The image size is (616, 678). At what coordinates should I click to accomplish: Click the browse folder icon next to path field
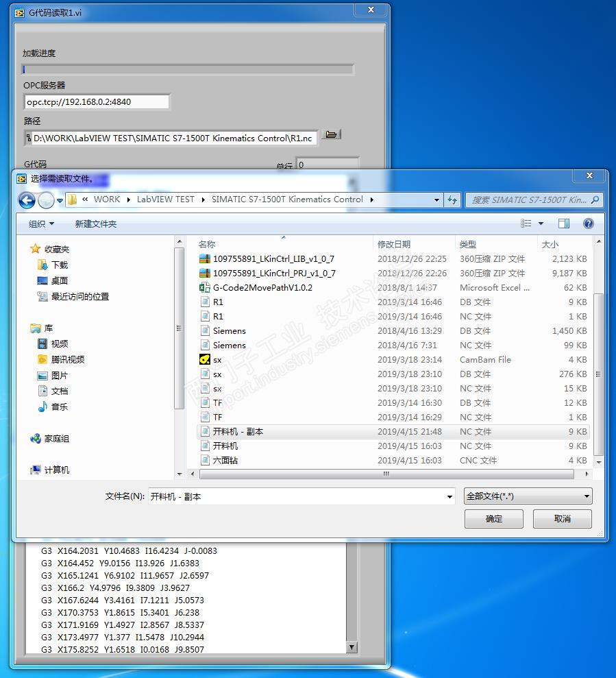(x=332, y=134)
